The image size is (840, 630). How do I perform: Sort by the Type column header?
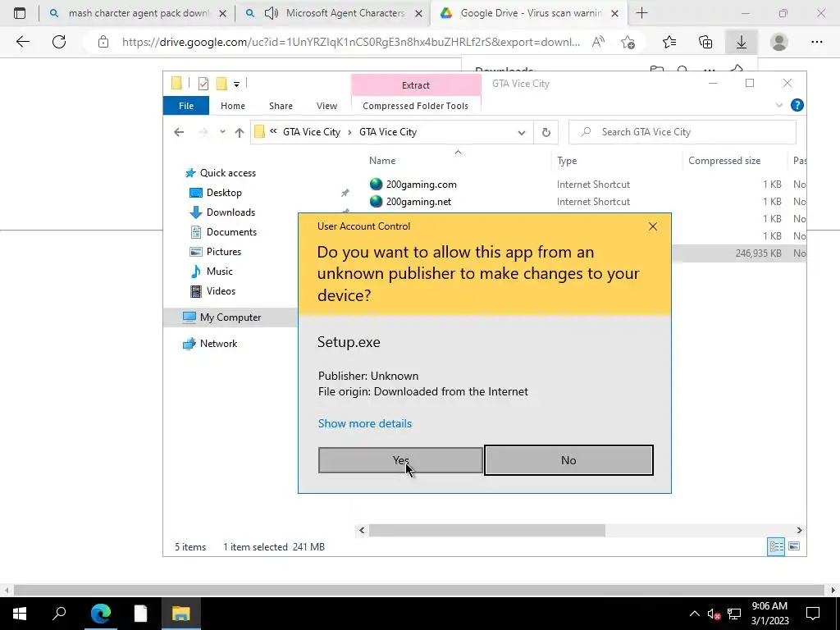[567, 161]
